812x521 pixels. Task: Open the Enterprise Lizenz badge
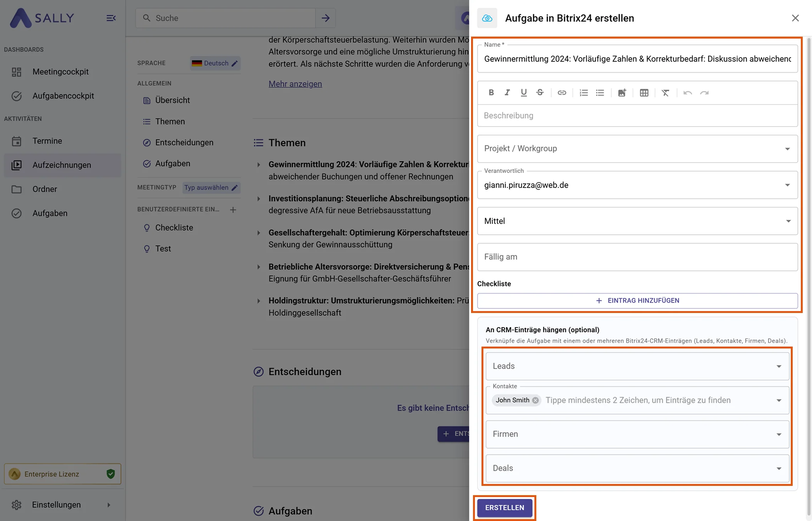point(63,474)
